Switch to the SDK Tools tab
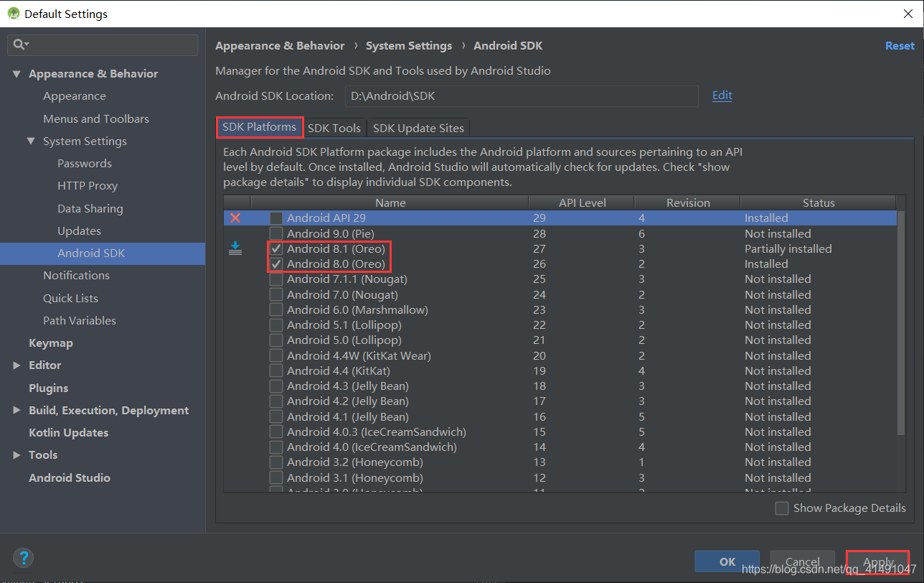The image size is (924, 583). pyautogui.click(x=334, y=128)
